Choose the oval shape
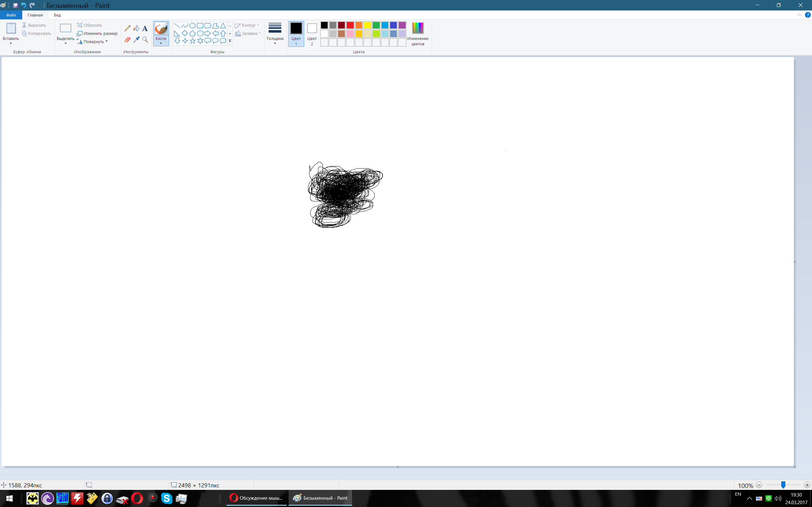 pos(192,26)
